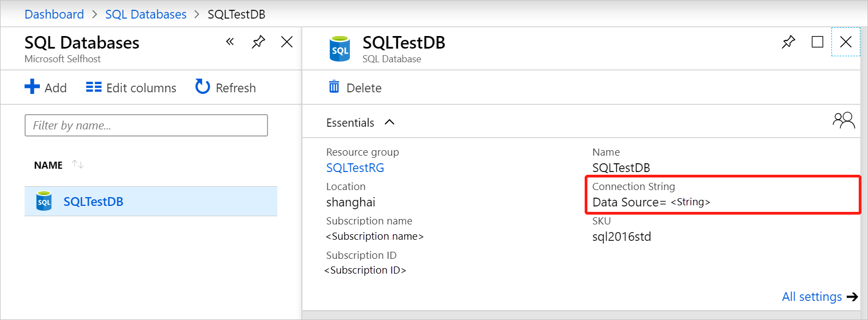Open Edit columns

pos(131,87)
